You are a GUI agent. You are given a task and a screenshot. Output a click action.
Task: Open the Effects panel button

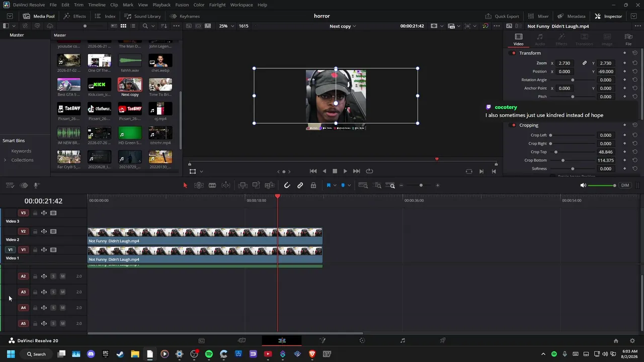(74, 16)
